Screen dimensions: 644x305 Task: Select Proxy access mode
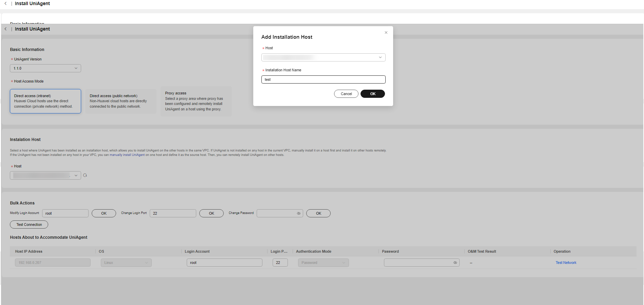(196, 101)
